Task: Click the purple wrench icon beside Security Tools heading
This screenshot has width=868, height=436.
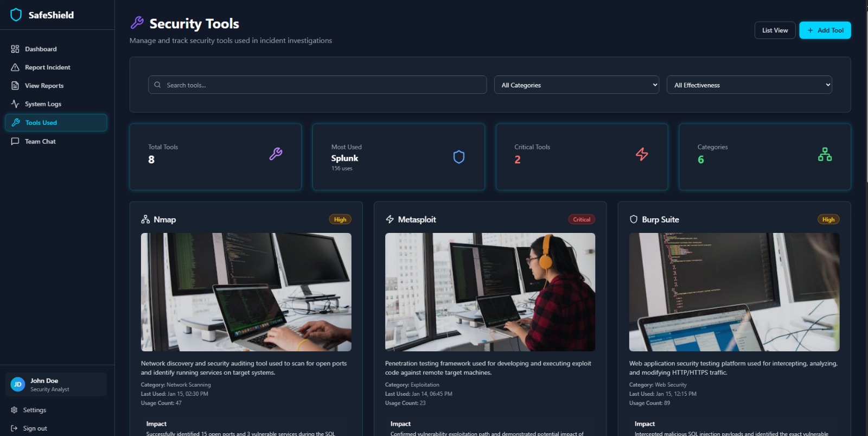Action: pos(137,22)
